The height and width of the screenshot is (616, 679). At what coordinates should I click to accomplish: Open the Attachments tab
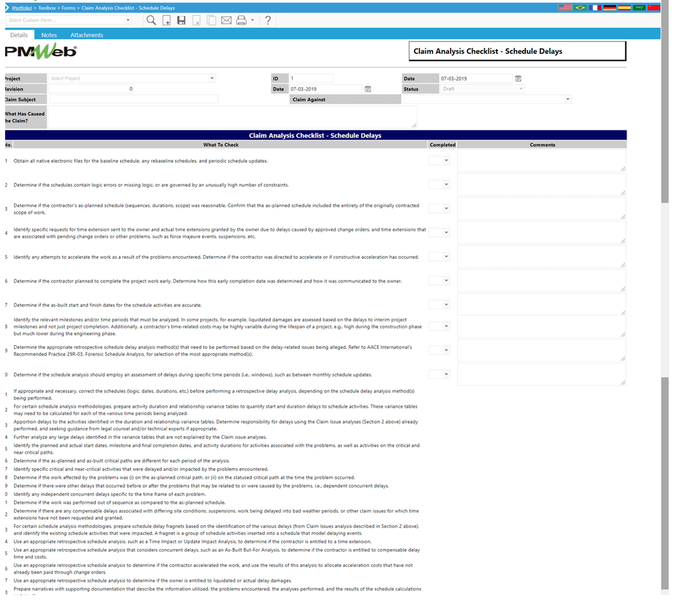tap(86, 35)
